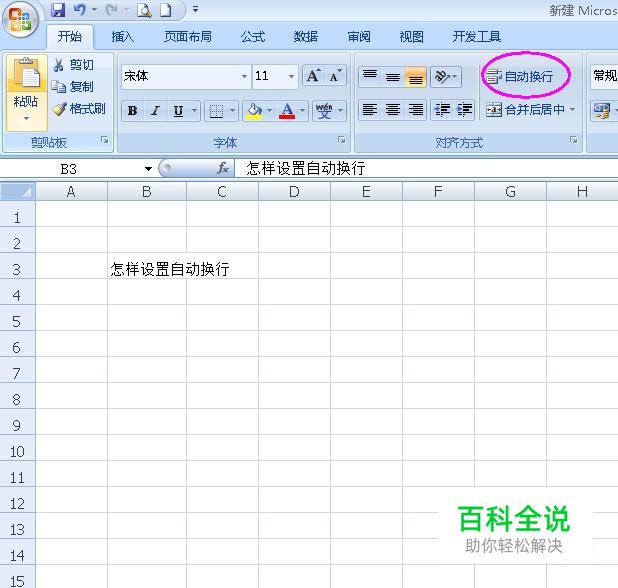The image size is (618, 588).
Task: Decrease indent icon
Action: click(442, 110)
